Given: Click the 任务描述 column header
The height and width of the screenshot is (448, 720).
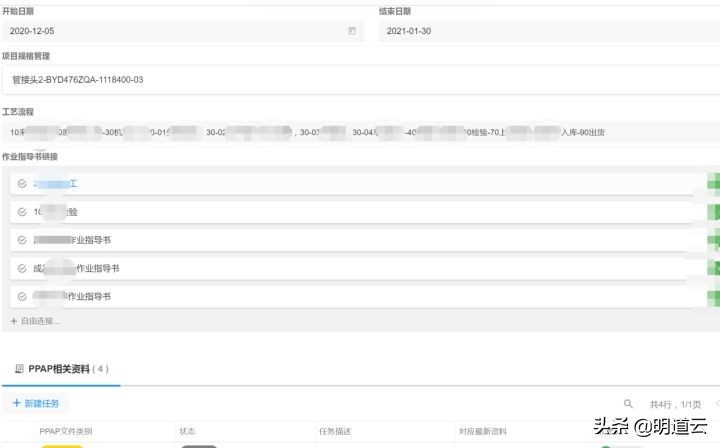Looking at the screenshot, I should click(335, 431).
